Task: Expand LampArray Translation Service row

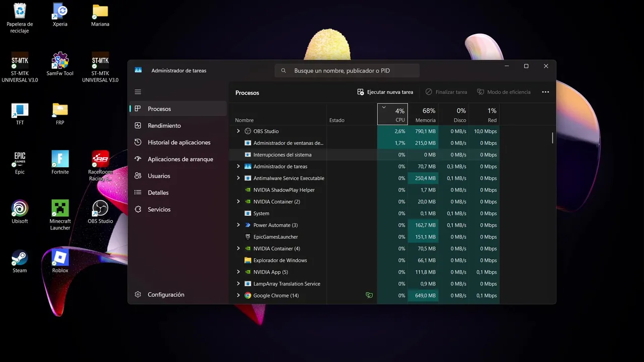Action: click(x=238, y=284)
